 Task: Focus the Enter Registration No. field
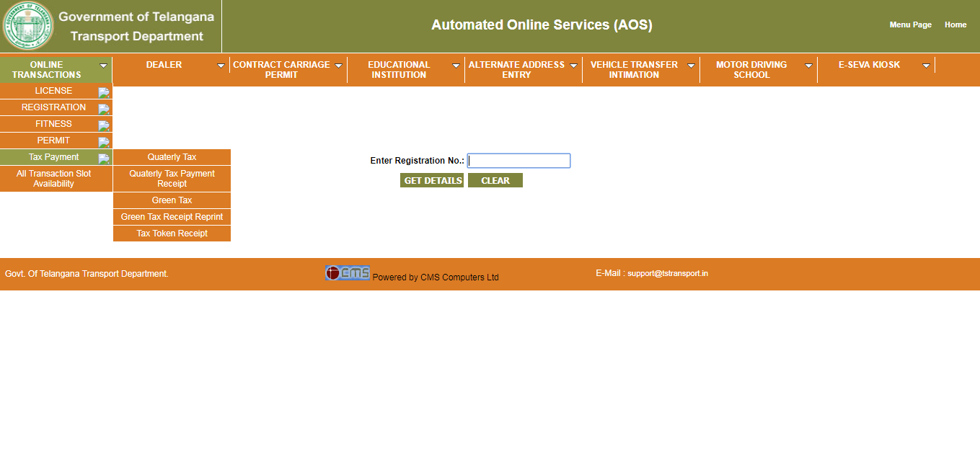click(518, 161)
